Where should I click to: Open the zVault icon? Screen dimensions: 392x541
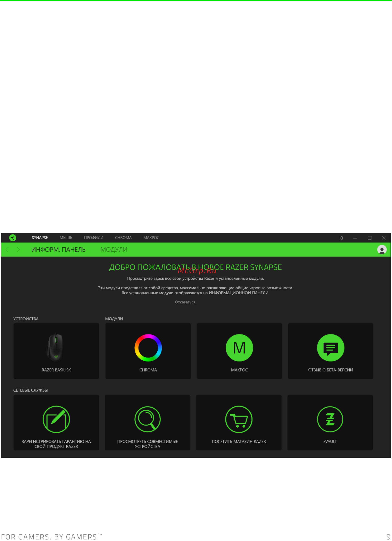pos(330,419)
